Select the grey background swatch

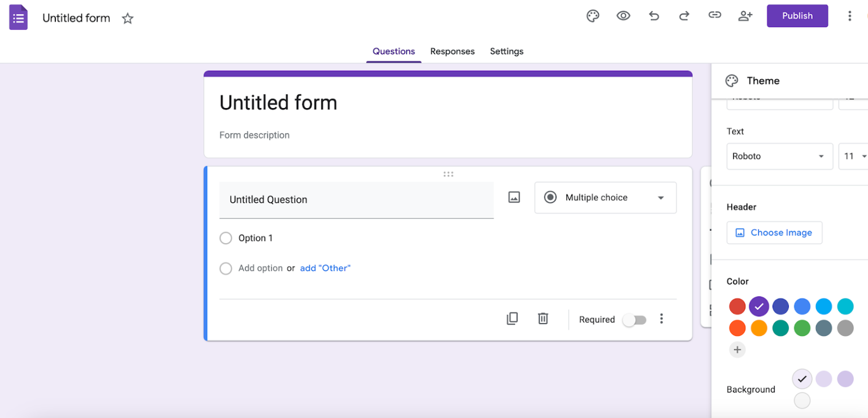pos(802,400)
